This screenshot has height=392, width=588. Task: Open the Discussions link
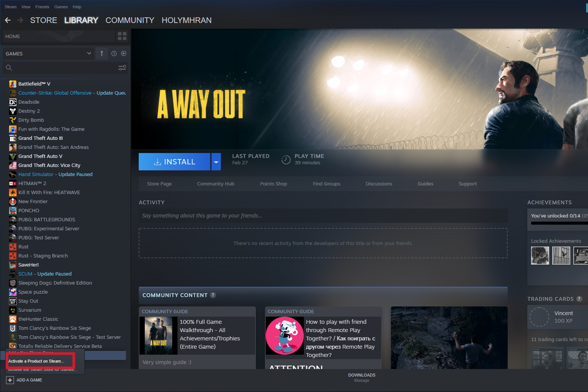[x=379, y=184]
